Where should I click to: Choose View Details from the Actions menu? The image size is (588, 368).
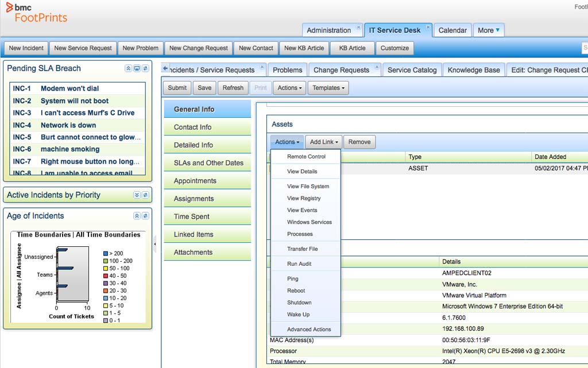click(305, 171)
